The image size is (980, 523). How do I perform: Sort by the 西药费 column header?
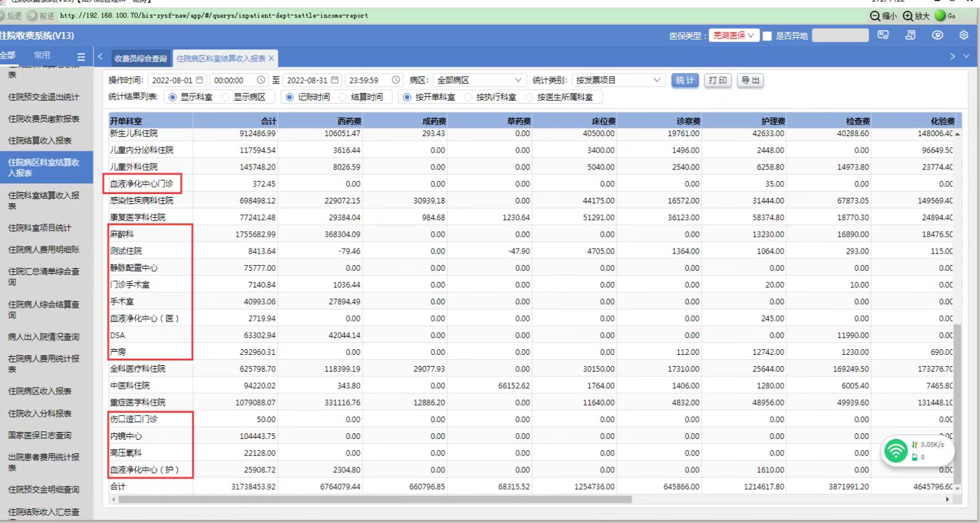click(320, 121)
